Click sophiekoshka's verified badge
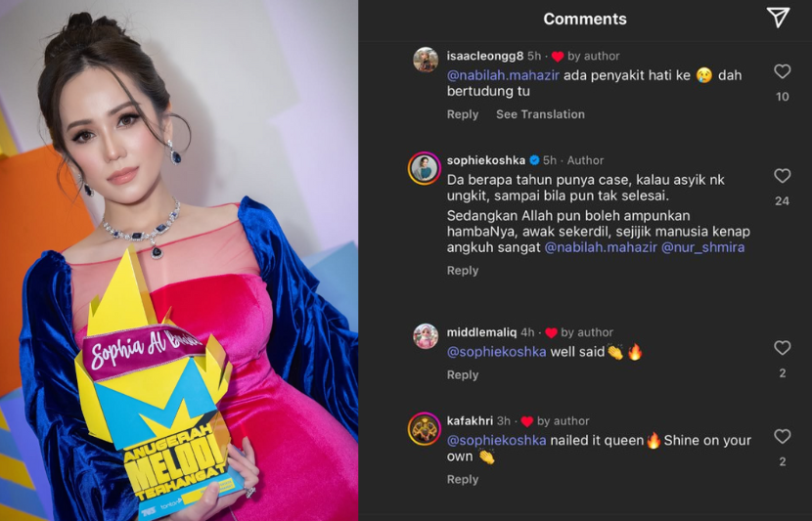Image resolution: width=812 pixels, height=521 pixels. (x=534, y=160)
